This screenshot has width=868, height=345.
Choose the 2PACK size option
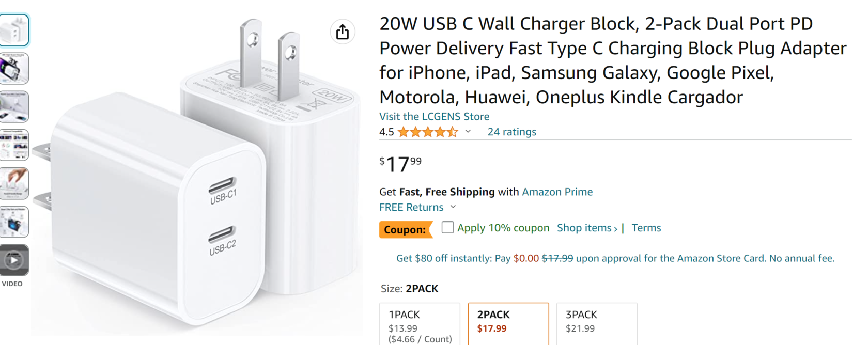(508, 324)
